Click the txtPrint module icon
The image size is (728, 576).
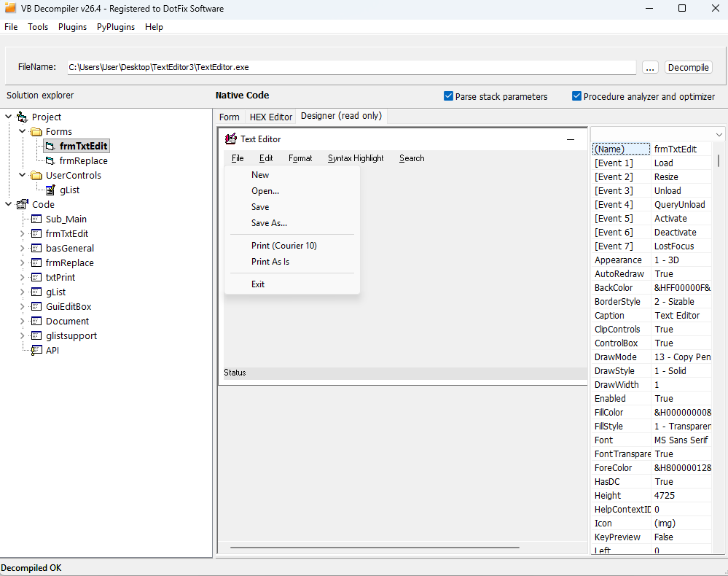(36, 277)
